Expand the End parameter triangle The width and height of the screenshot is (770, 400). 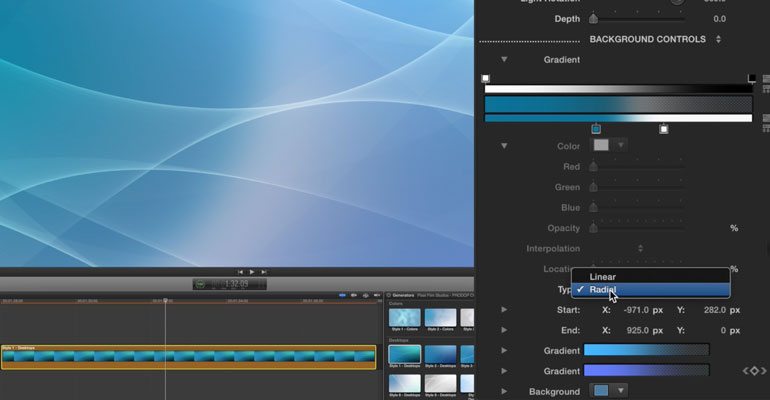(x=504, y=330)
